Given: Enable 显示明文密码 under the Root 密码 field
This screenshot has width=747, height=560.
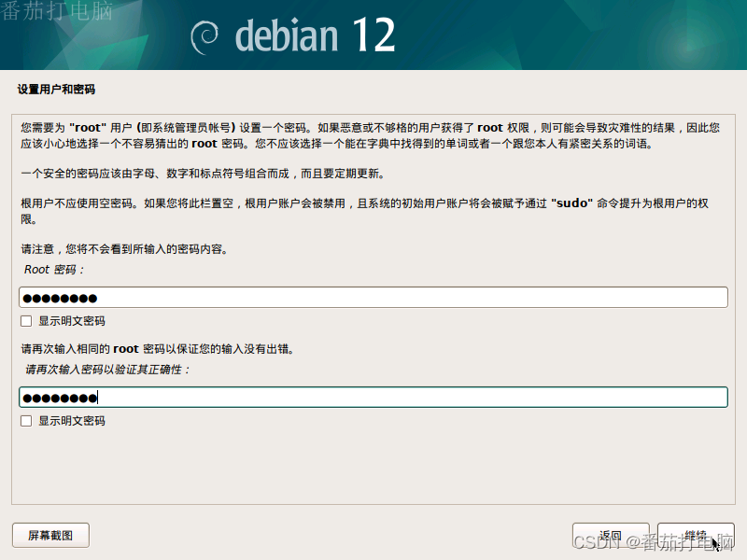Looking at the screenshot, I should 26,321.
